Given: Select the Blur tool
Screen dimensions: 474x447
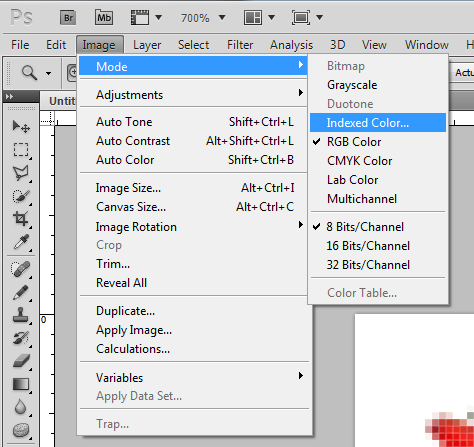Looking at the screenshot, I should coord(20,407).
